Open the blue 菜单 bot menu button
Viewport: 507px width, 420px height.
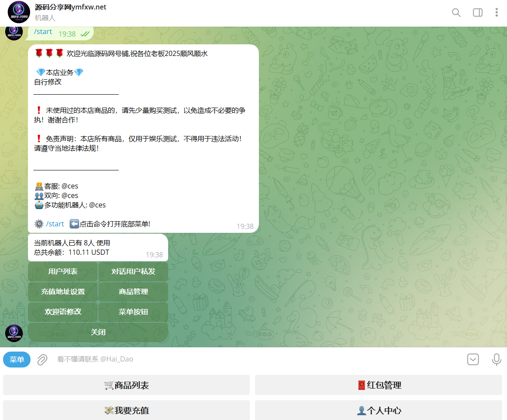(x=17, y=359)
